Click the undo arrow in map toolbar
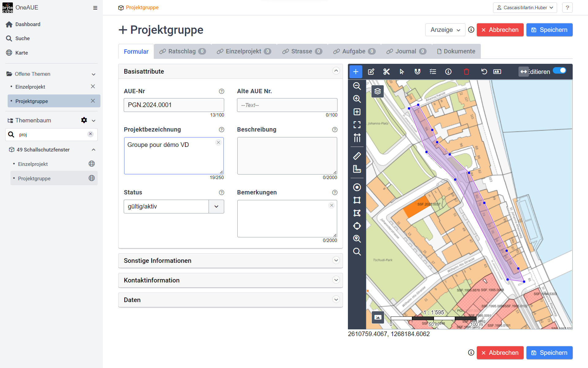The width and height of the screenshot is (588, 368). tap(484, 72)
